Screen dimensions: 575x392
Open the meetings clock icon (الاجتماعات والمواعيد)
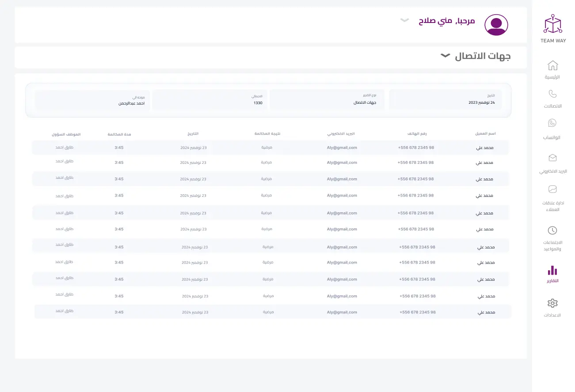click(x=552, y=230)
